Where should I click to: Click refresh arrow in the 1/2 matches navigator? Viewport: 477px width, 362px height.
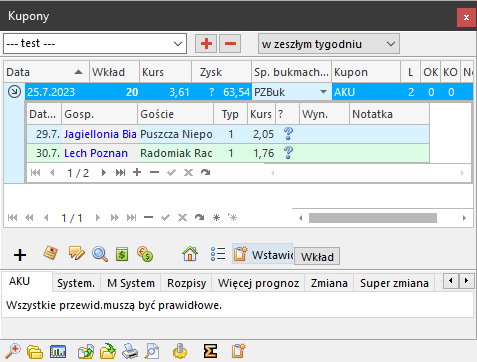click(205, 172)
